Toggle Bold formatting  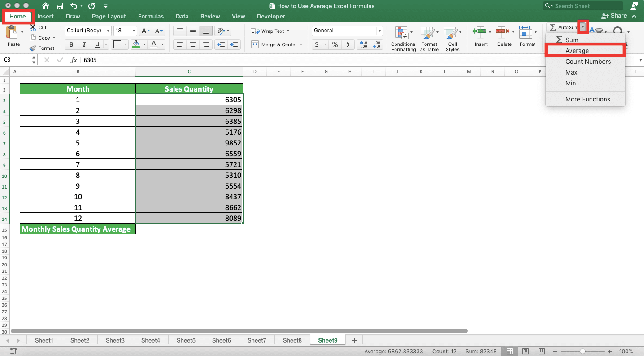click(x=71, y=44)
